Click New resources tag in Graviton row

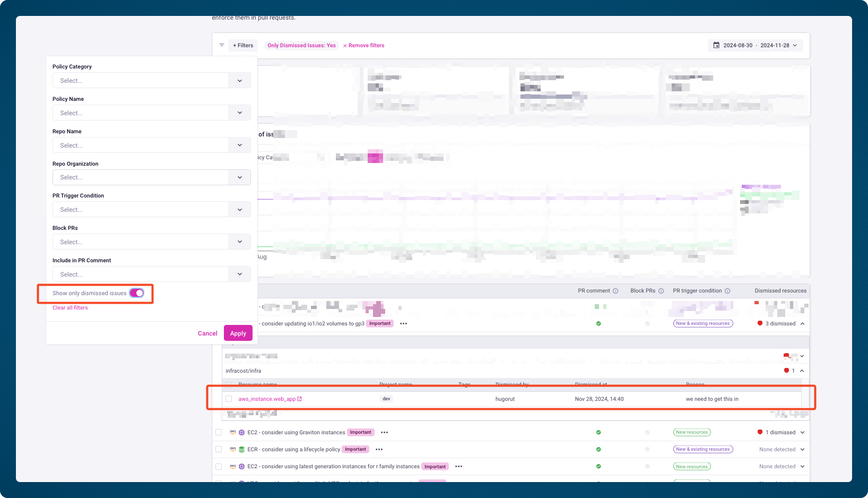pyautogui.click(x=692, y=432)
